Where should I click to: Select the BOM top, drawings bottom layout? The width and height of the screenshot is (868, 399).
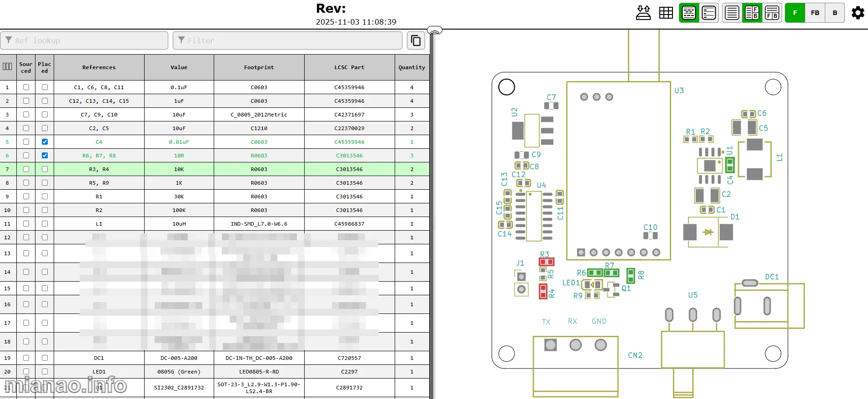pos(772,13)
